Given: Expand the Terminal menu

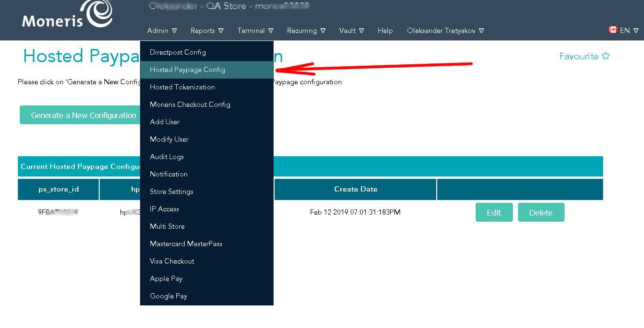Looking at the screenshot, I should [x=255, y=31].
